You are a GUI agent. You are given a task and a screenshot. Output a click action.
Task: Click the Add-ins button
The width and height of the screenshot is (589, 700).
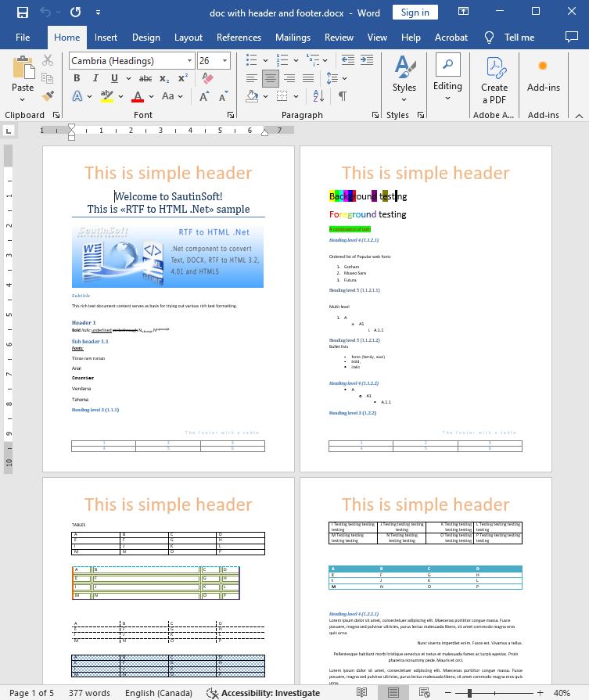(x=543, y=76)
